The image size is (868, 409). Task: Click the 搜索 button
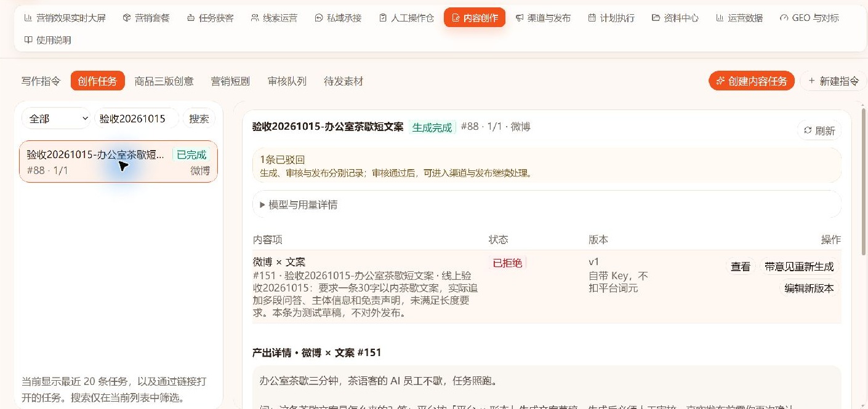click(x=199, y=119)
